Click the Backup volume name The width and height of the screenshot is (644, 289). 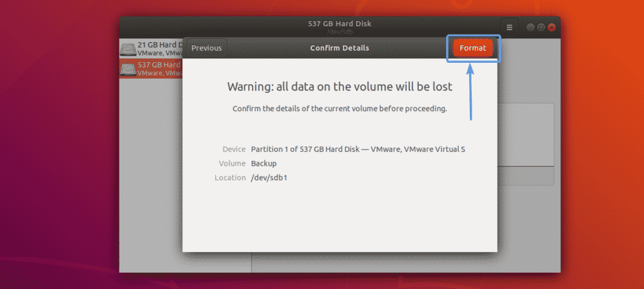pos(264,163)
